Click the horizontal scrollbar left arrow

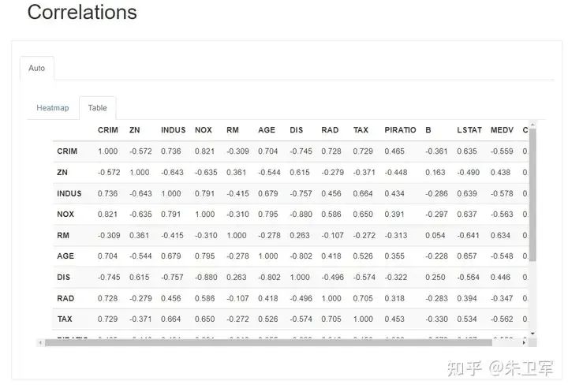40,342
